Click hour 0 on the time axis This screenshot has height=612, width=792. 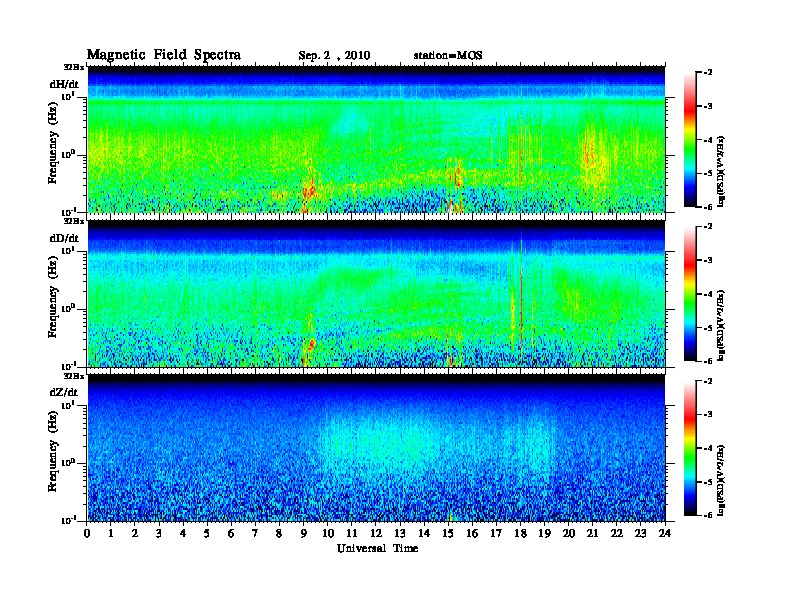[87, 533]
